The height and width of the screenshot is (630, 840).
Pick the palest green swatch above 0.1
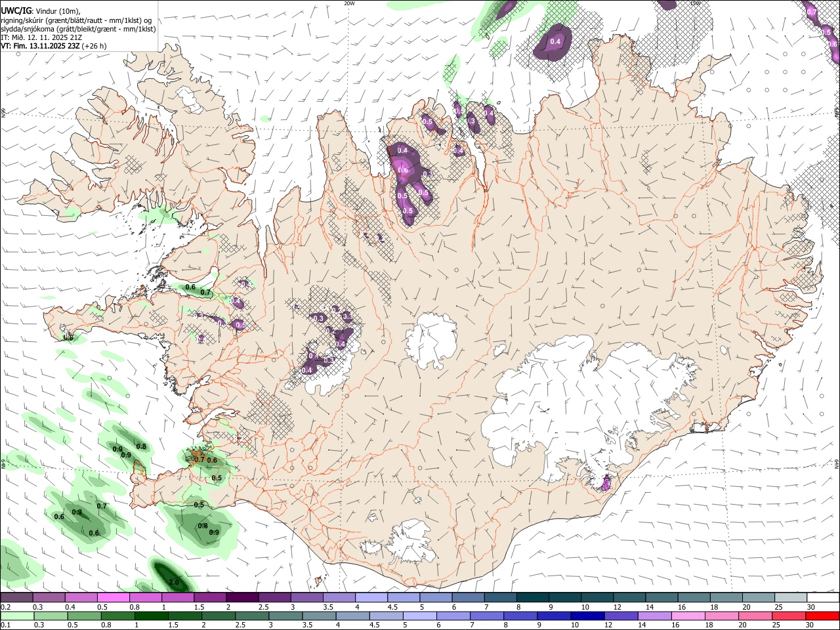point(16,616)
